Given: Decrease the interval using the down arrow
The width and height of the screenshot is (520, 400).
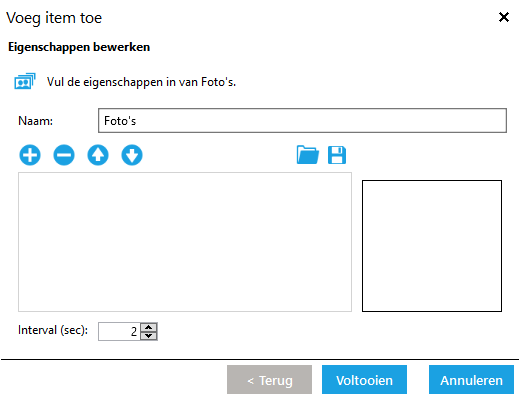Looking at the screenshot, I should 149,336.
